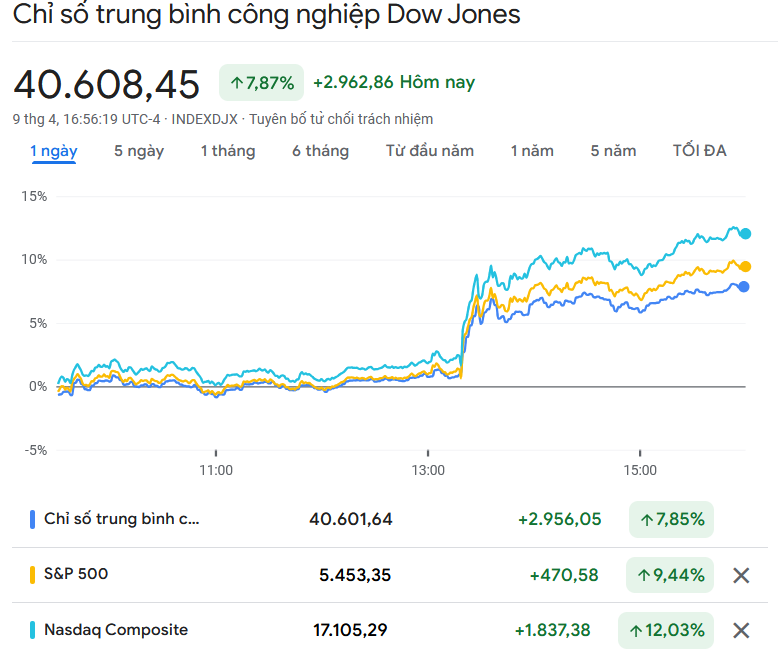This screenshot has width=778, height=657.
Task: Switch to the 1 tháng tab
Action: pos(227,151)
